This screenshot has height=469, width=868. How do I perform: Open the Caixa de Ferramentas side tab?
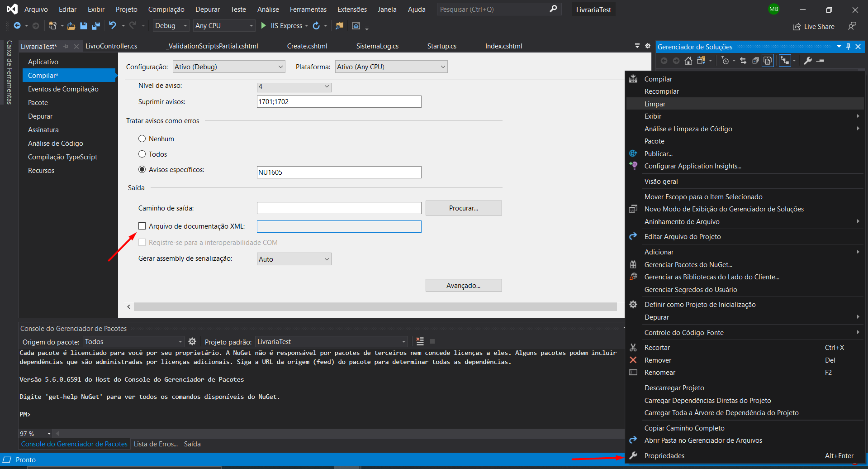coord(9,72)
